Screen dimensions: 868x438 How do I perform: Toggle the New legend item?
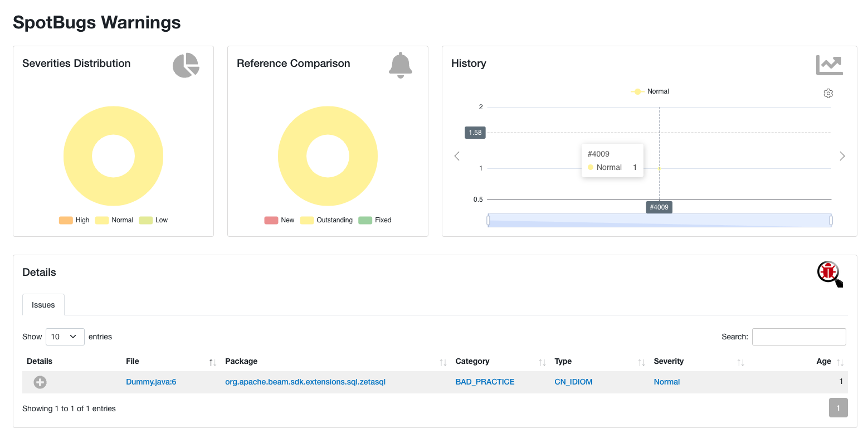coord(279,220)
